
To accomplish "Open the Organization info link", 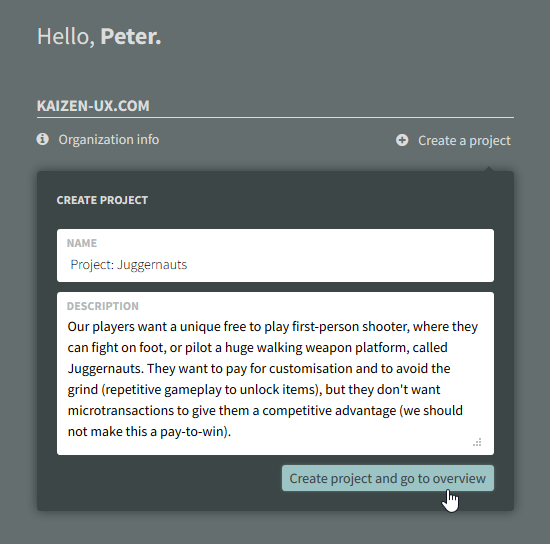I will coord(109,140).
